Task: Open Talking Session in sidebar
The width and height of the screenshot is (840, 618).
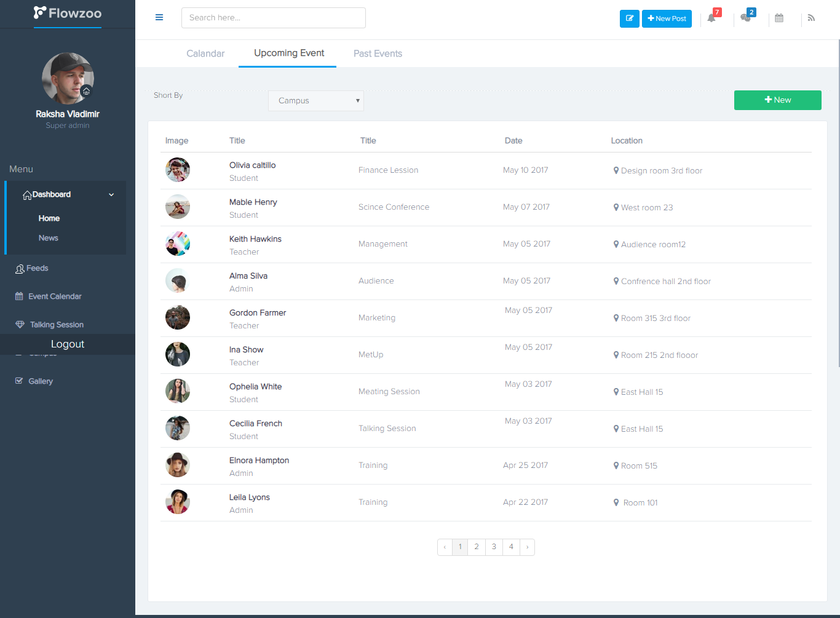Action: tap(50, 325)
